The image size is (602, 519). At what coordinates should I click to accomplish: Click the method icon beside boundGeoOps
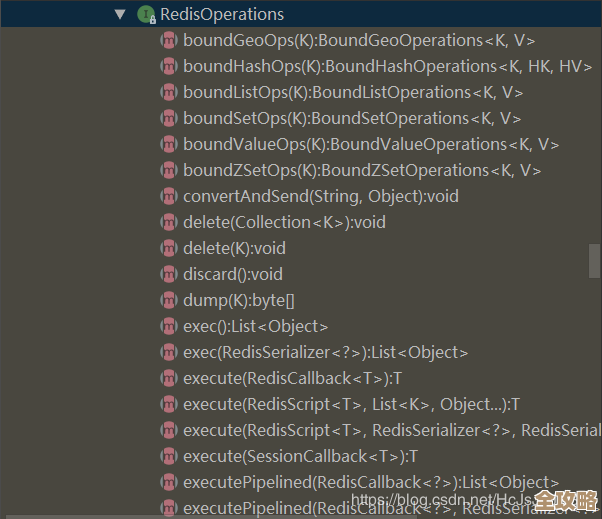(169, 41)
